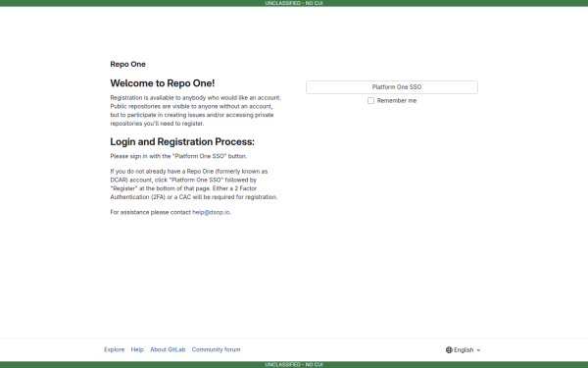Click the 'Please sign in with the' sentence
The height and width of the screenshot is (368, 588).
click(178, 156)
